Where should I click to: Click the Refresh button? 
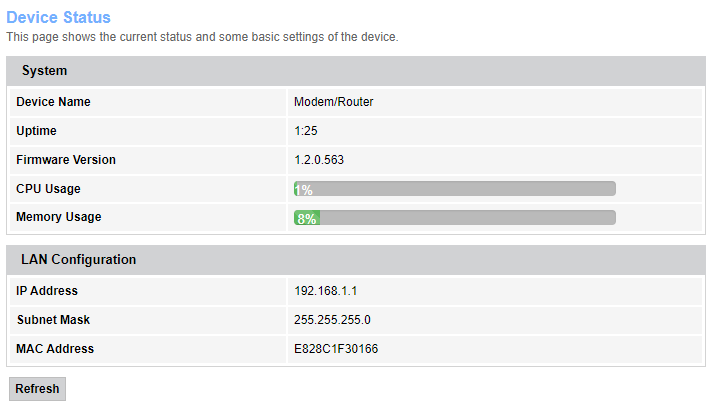click(x=37, y=389)
